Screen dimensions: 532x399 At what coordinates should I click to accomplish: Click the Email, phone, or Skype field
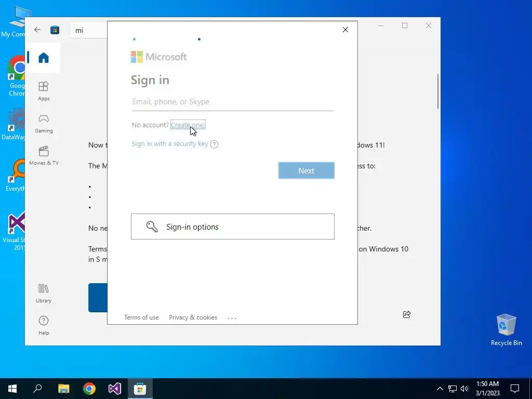tap(233, 102)
